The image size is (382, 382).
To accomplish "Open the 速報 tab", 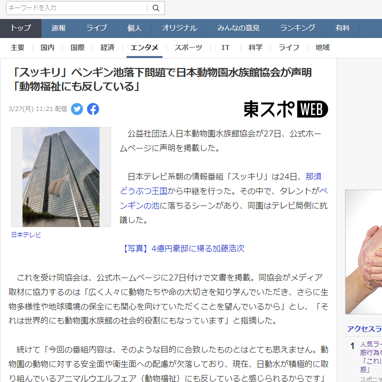I will click(59, 28).
